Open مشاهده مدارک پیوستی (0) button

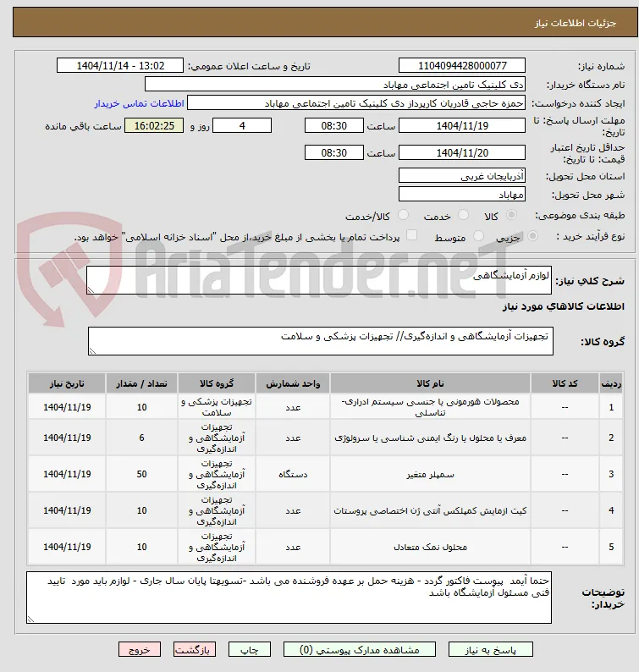click(360, 649)
